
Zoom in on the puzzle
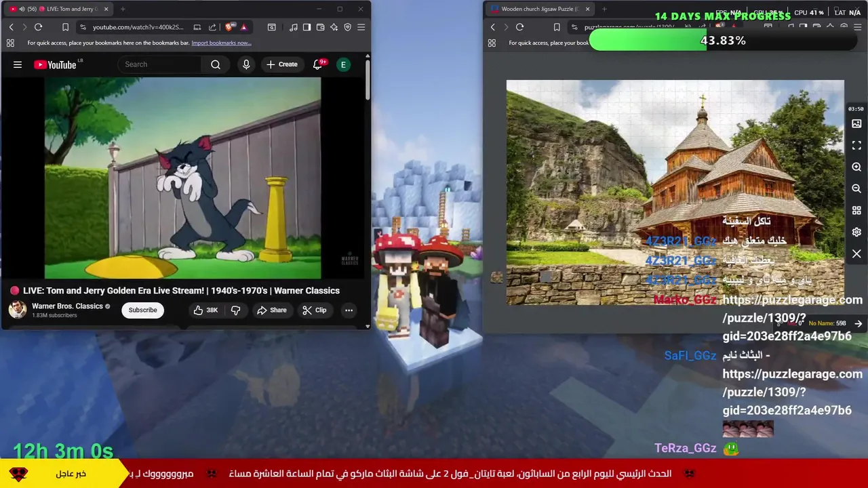(x=856, y=167)
